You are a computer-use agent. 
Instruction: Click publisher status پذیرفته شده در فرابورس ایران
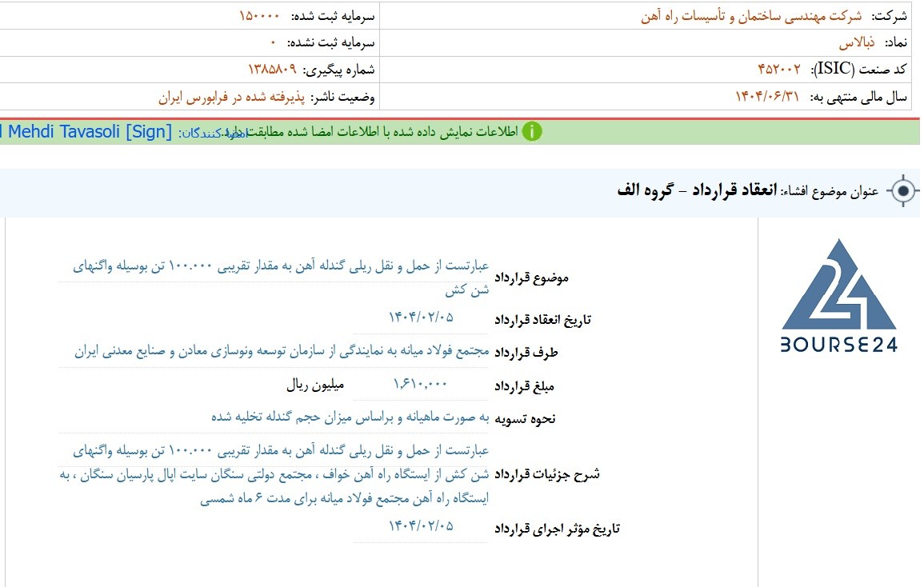coord(231,97)
